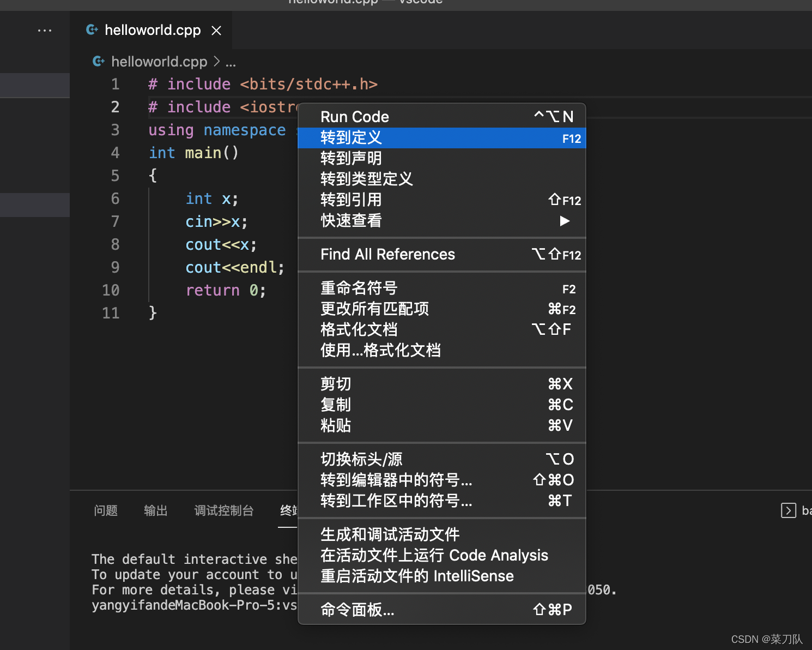Select 转到声明 menu entry
This screenshot has height=650, width=812.
[442, 159]
